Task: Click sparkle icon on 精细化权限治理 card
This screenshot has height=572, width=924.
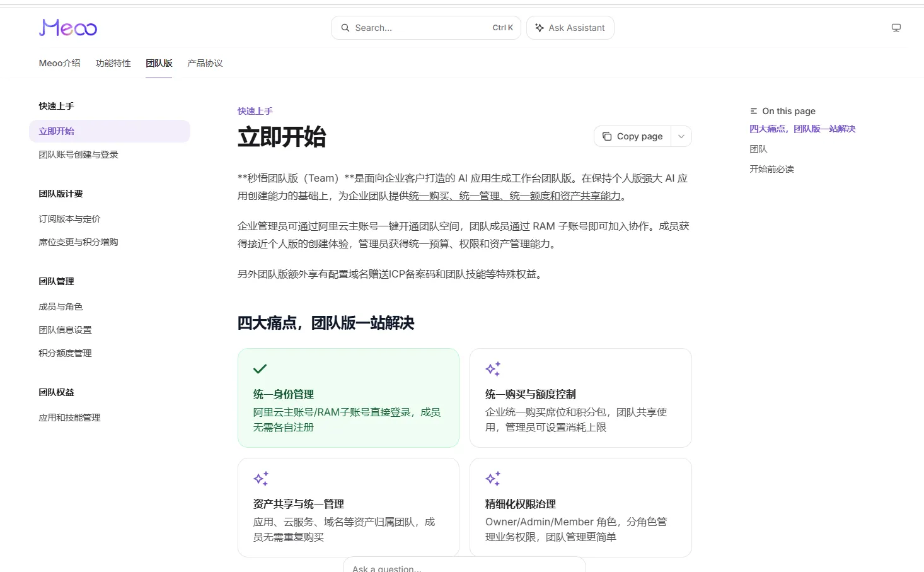Action: click(493, 479)
